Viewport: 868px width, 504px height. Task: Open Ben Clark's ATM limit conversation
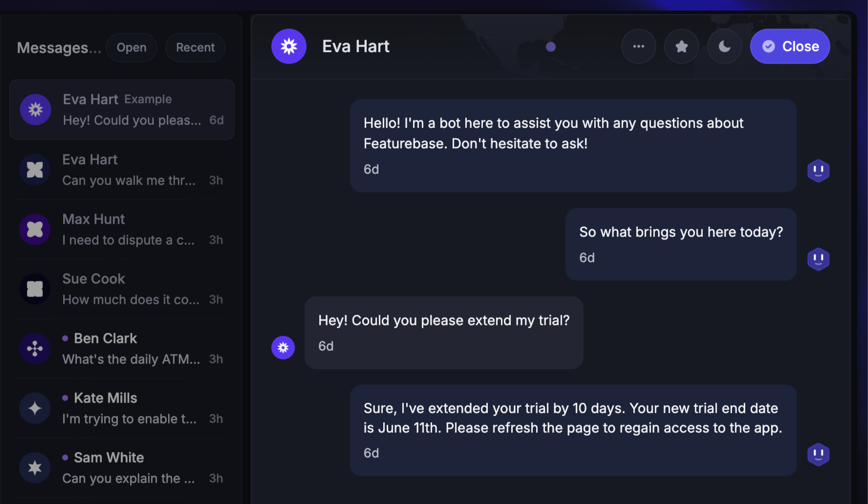131,349
